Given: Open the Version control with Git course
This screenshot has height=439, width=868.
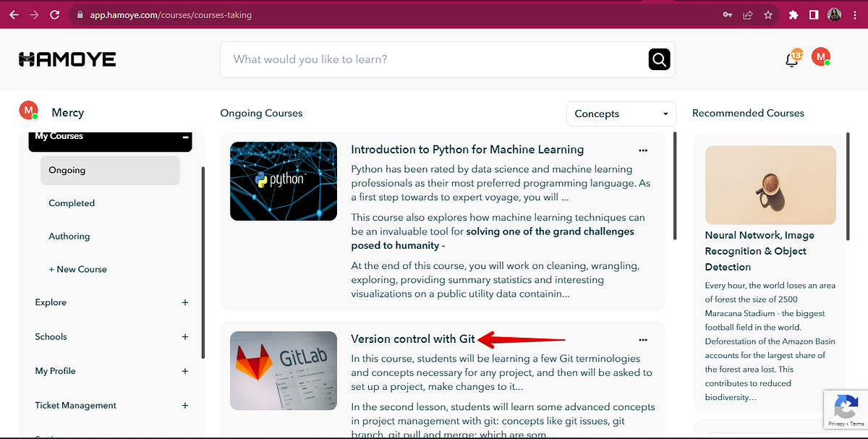Looking at the screenshot, I should click(412, 338).
